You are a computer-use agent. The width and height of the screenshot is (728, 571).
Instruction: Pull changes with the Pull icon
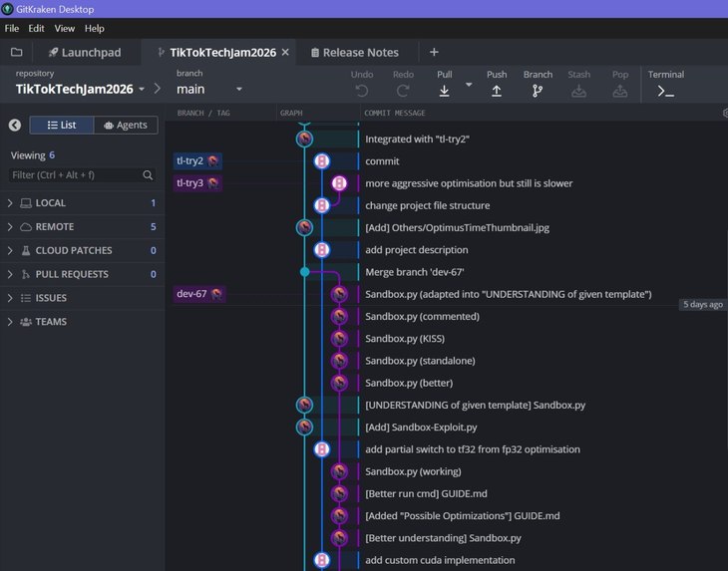pos(445,91)
